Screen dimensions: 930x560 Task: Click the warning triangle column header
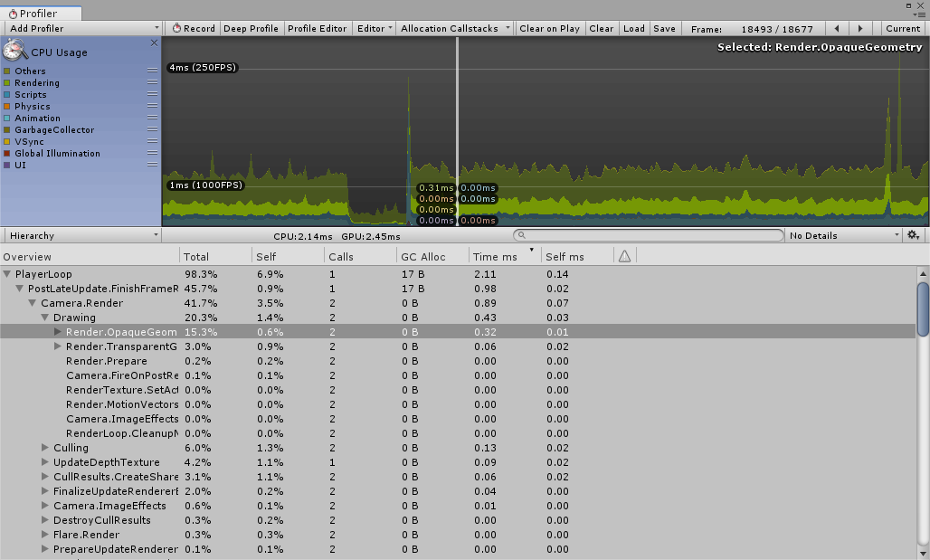(623, 256)
